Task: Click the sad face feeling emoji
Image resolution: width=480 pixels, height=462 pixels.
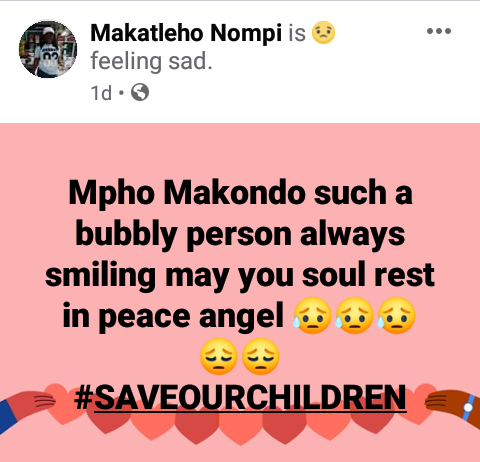Action: pyautogui.click(x=323, y=33)
